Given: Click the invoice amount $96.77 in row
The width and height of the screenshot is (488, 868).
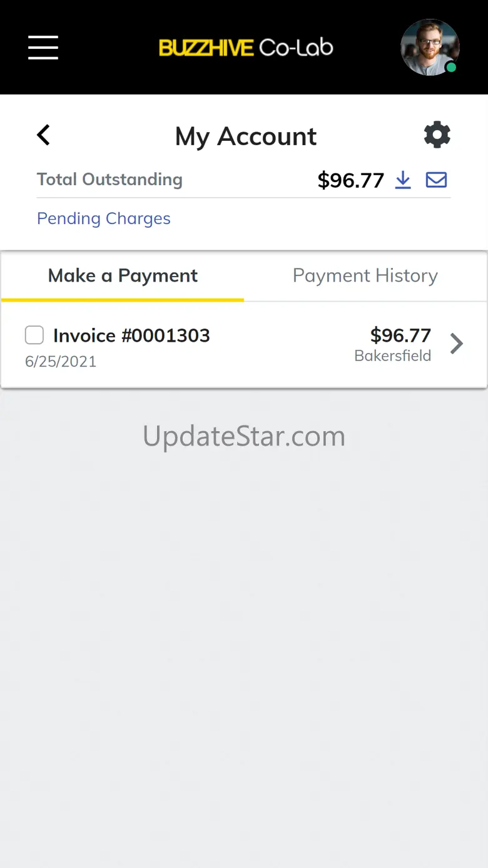Looking at the screenshot, I should click(x=400, y=335).
